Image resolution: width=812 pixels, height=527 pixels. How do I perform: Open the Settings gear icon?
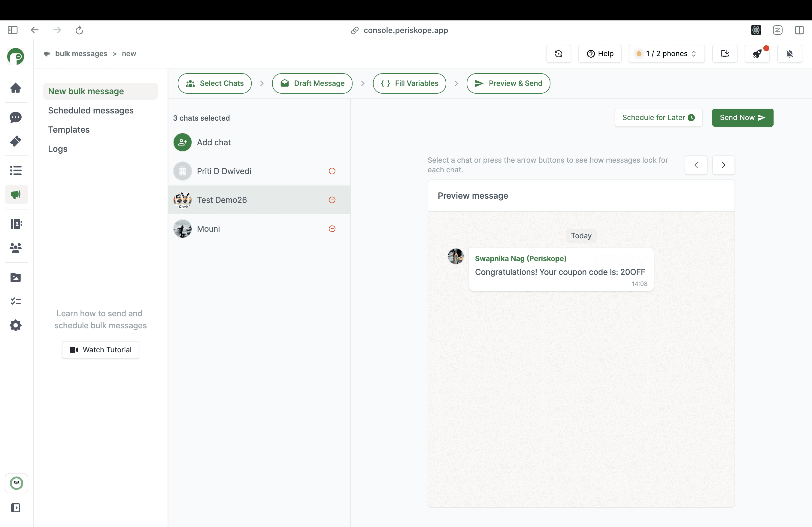(x=16, y=326)
